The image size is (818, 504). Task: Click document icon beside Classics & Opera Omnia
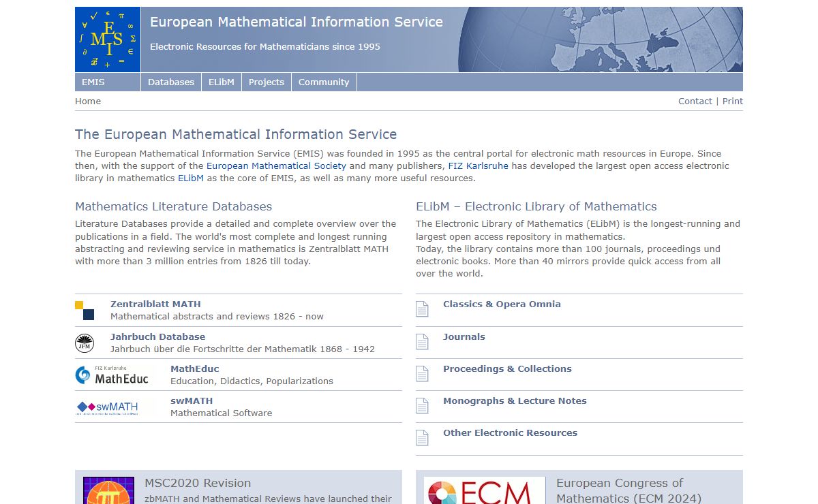point(423,309)
